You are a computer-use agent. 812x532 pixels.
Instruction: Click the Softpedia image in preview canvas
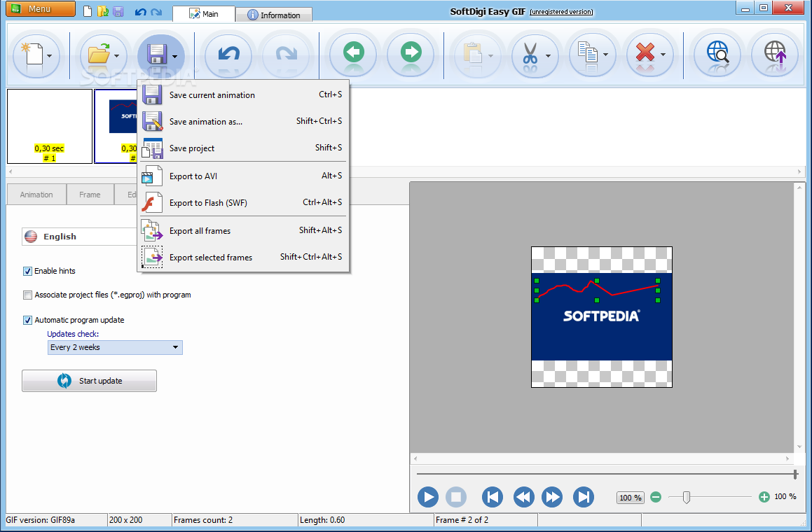click(x=602, y=316)
